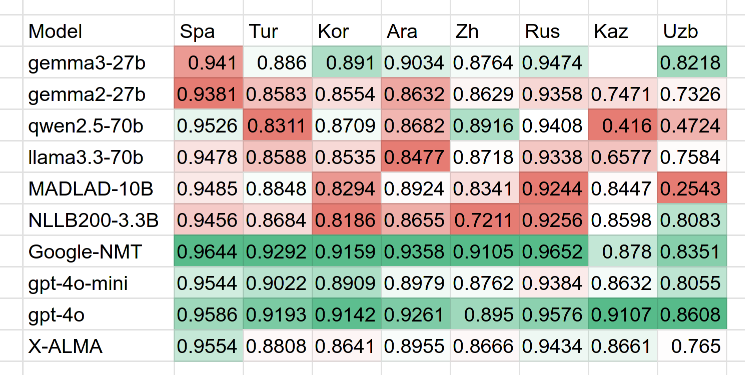Click the gpt-4o Uzb cell 0.8608
745x375 pixels.
692,314
